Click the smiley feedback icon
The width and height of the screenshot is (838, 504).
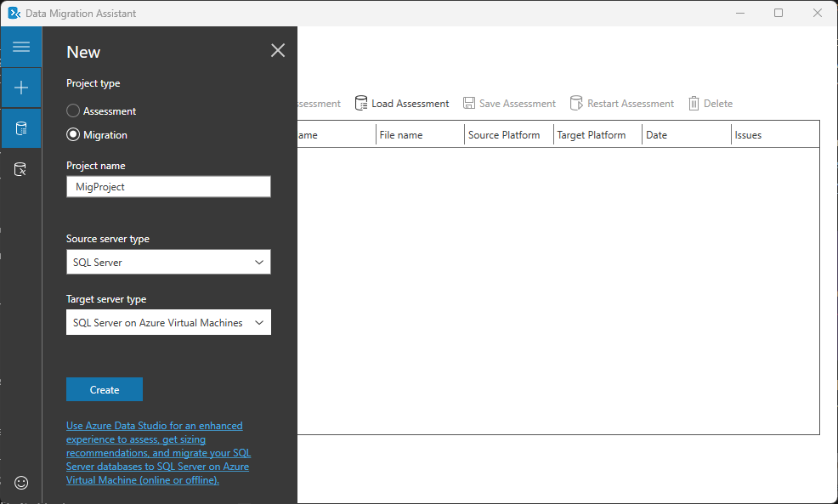[21, 483]
